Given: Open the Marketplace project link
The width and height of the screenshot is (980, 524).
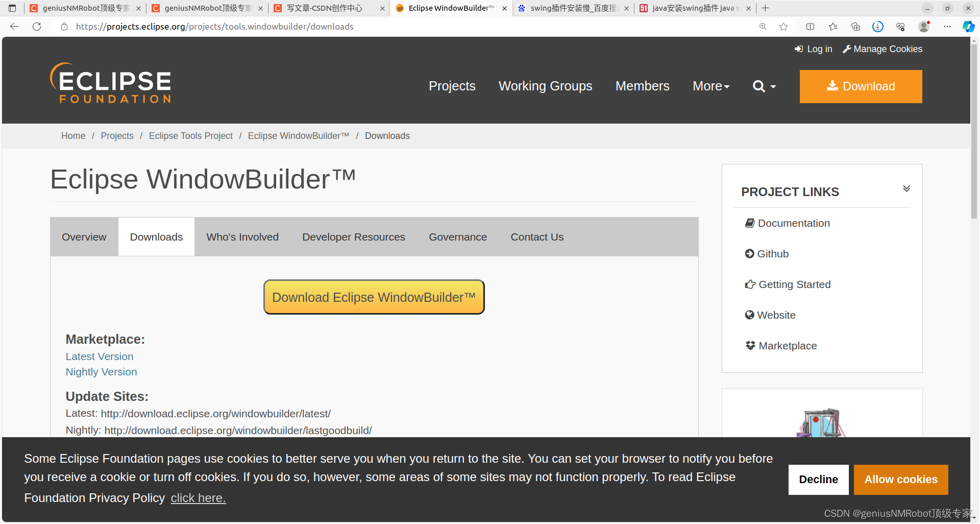Looking at the screenshot, I should point(788,346).
